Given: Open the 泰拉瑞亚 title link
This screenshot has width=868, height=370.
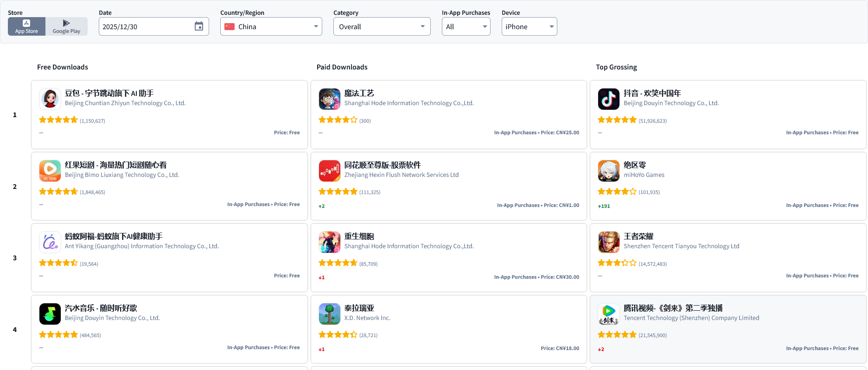Looking at the screenshot, I should (359, 308).
